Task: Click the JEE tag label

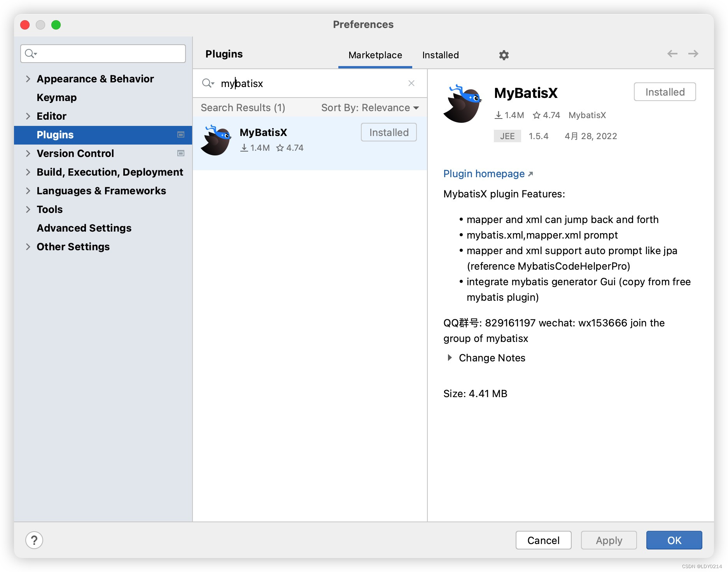Action: [x=507, y=136]
